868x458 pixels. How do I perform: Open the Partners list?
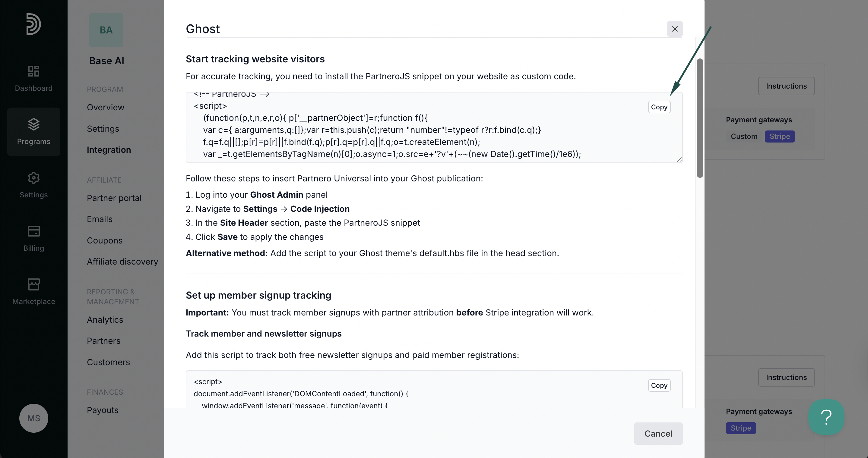click(x=104, y=341)
